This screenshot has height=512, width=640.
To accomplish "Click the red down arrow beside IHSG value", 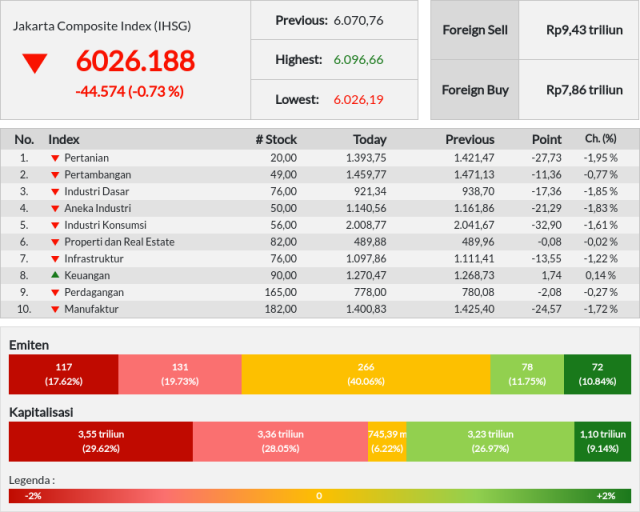I will coord(35,64).
